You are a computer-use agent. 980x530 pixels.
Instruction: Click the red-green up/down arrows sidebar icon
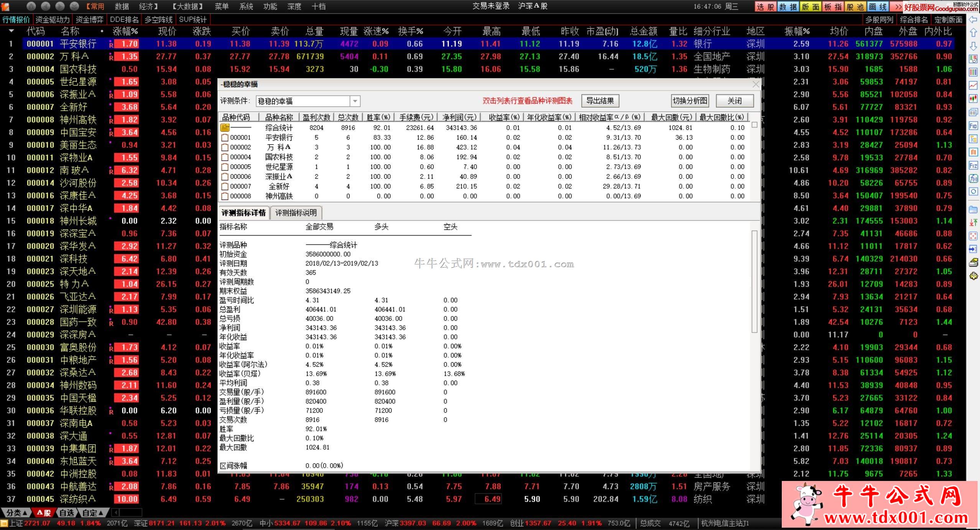973,223
